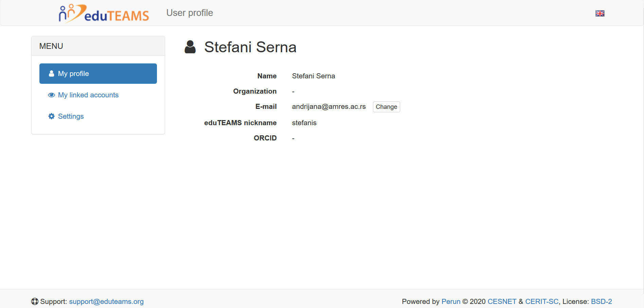The width and height of the screenshot is (644, 308).
Task: Click the eye icon beside My linked accounts
Action: pos(52,95)
